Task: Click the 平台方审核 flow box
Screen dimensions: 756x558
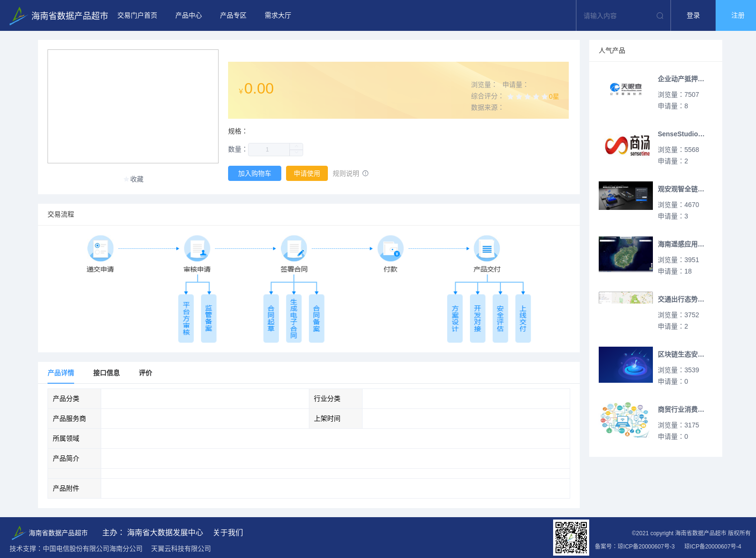Action: pyautogui.click(x=186, y=318)
